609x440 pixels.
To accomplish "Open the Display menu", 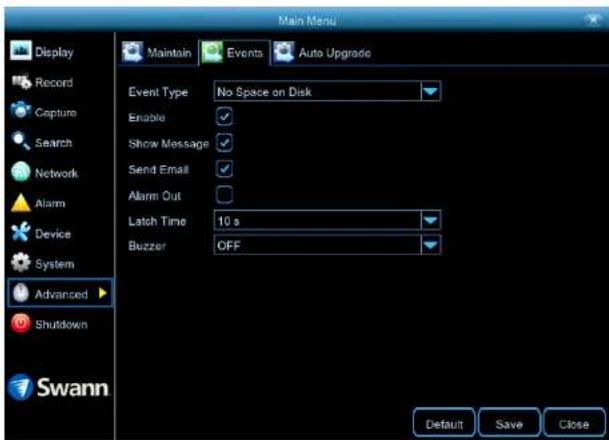I will 42,51.
